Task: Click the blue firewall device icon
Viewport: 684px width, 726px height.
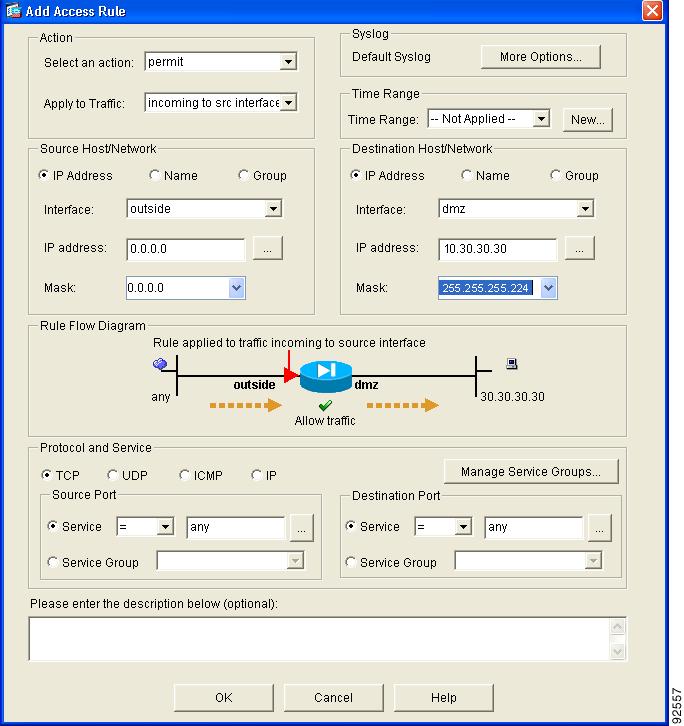Action: coord(326,376)
